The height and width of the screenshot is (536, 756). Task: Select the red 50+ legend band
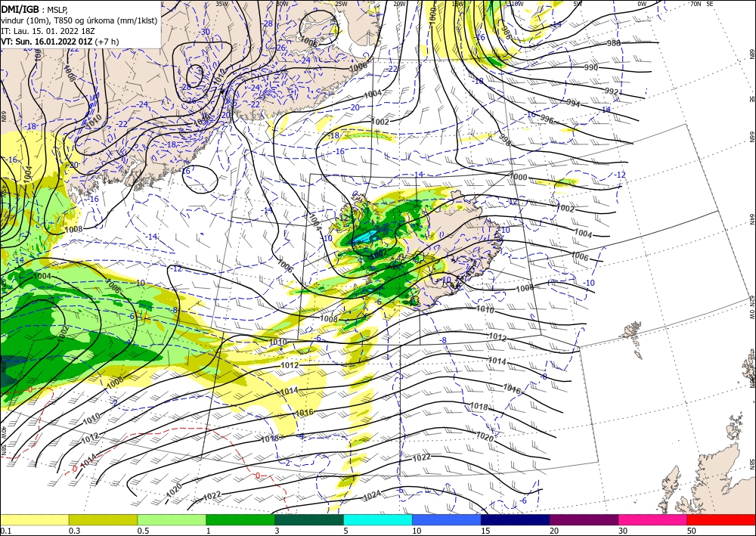(x=721, y=519)
